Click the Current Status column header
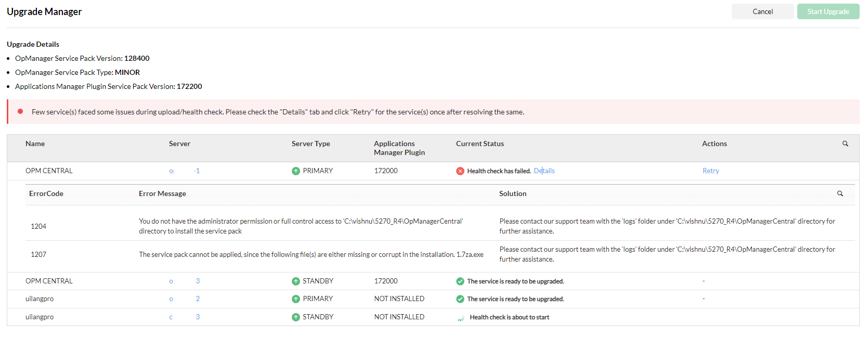The image size is (868, 350). (480, 144)
